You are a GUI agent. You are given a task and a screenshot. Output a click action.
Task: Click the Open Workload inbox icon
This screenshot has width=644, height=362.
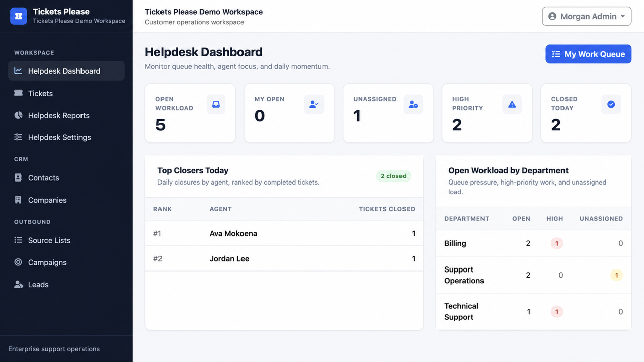216,104
